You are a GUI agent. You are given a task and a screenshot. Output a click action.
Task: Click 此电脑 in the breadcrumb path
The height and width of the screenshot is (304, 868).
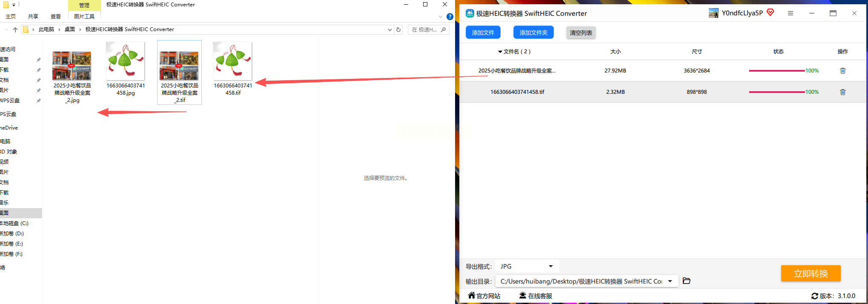coord(46,29)
